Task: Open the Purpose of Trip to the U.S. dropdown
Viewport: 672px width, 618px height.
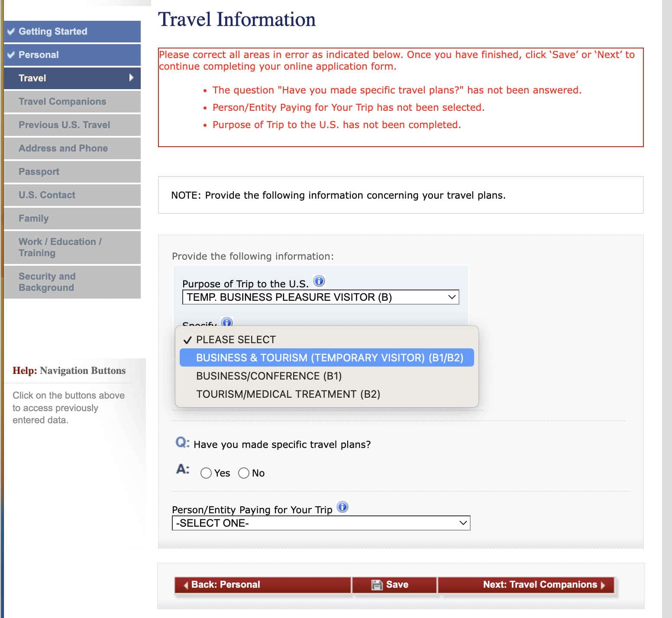Action: point(320,297)
